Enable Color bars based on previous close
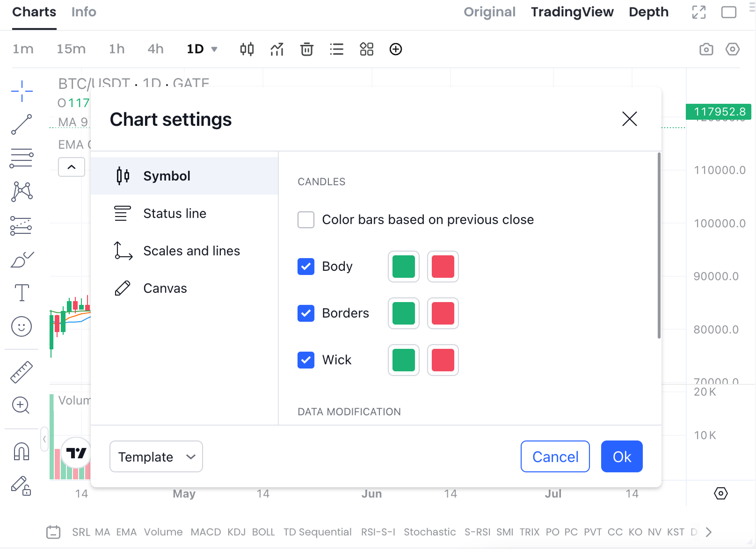Screen dimensions: 756x549 pyautogui.click(x=306, y=220)
